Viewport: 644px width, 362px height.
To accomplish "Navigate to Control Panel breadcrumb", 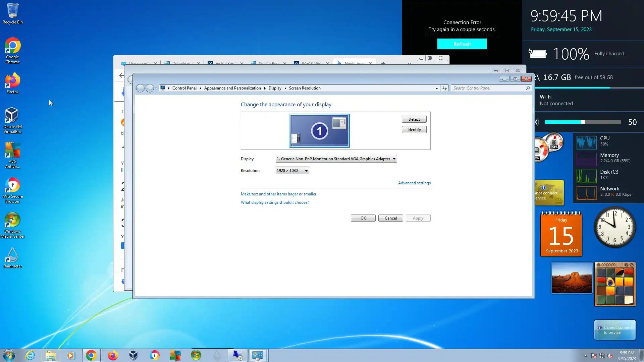I will click(184, 88).
